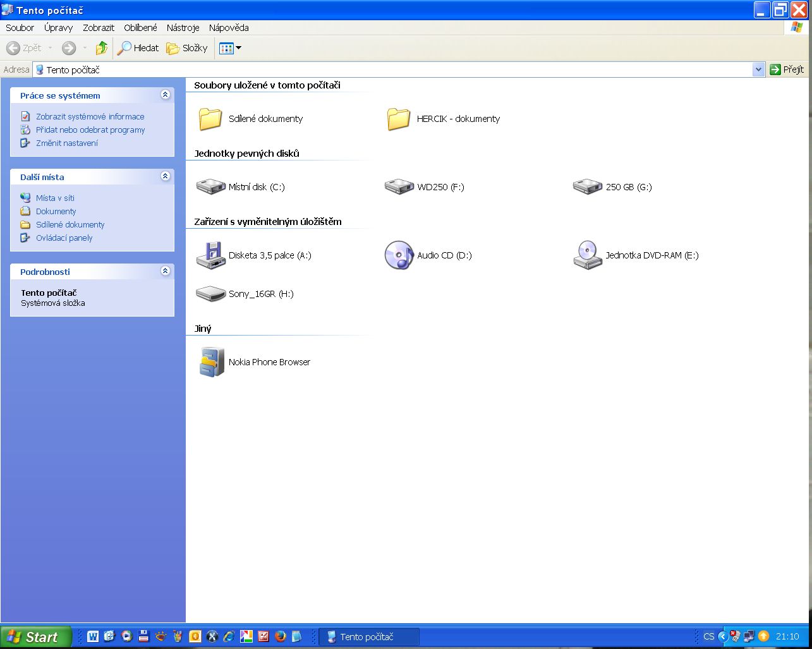Image resolution: width=812 pixels, height=649 pixels.
Task: Open the Místní disk (C:) drive
Action: (210, 186)
